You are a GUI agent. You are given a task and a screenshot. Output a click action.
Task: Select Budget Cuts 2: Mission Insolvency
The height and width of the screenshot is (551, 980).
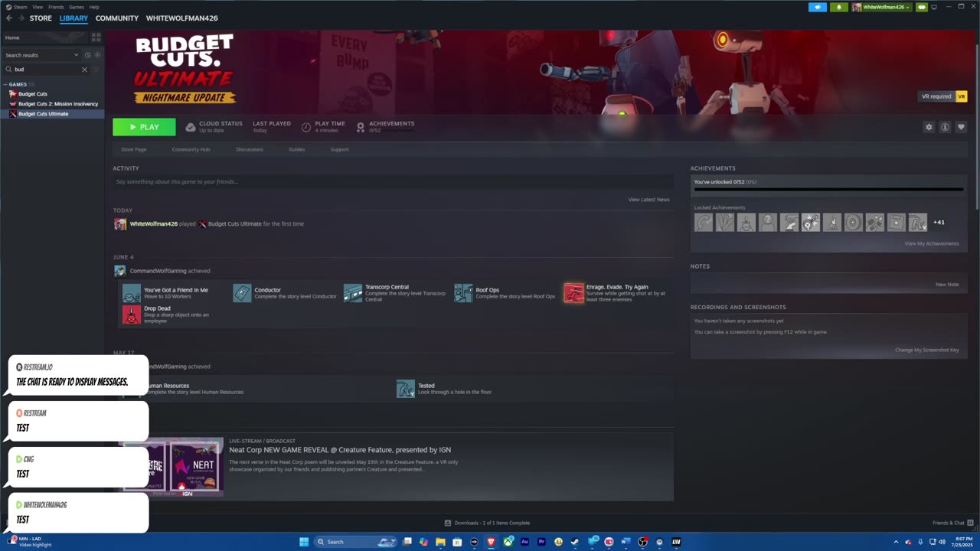[58, 103]
